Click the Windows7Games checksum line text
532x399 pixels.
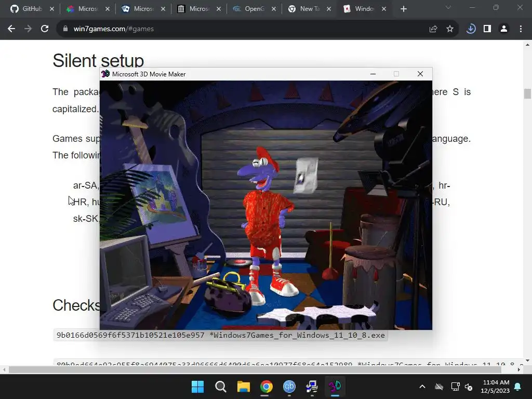click(220, 335)
